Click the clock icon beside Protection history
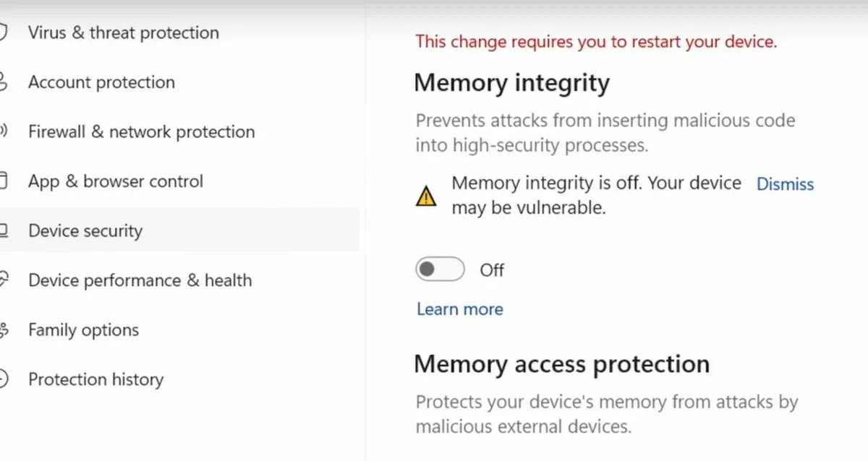This screenshot has height=461, width=868. pyautogui.click(x=3, y=379)
